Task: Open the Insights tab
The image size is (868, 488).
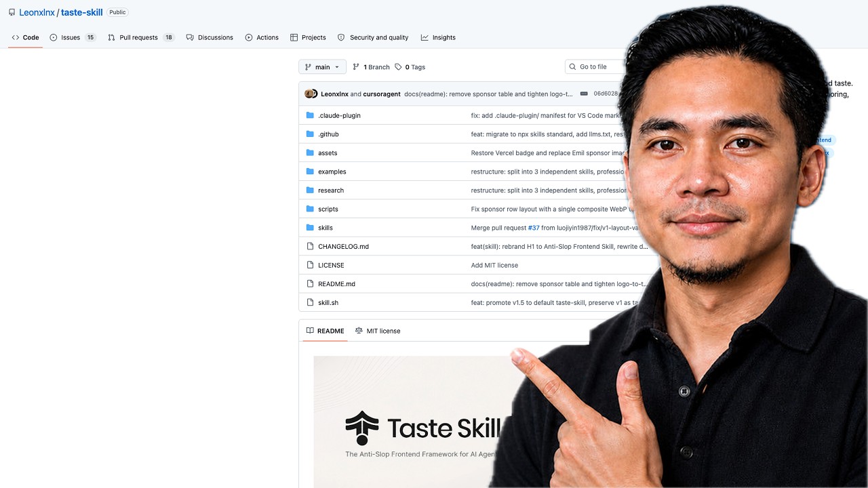Action: [x=438, y=37]
